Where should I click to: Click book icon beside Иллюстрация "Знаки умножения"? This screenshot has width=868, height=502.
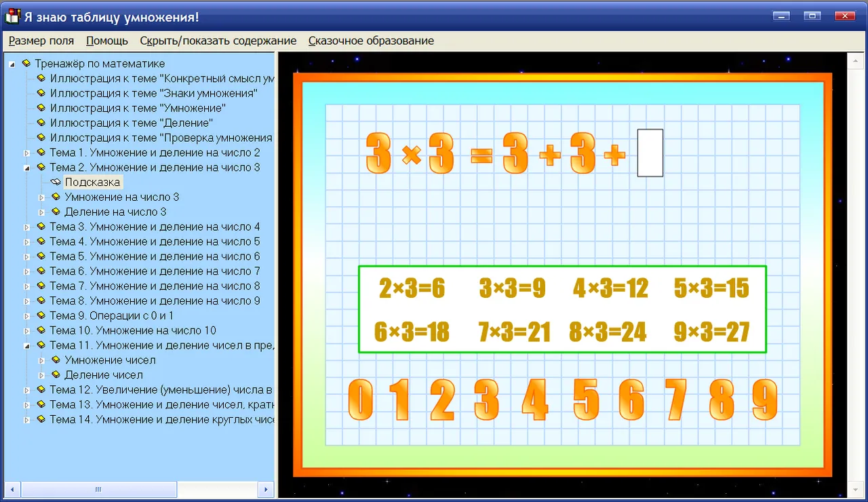coord(41,93)
